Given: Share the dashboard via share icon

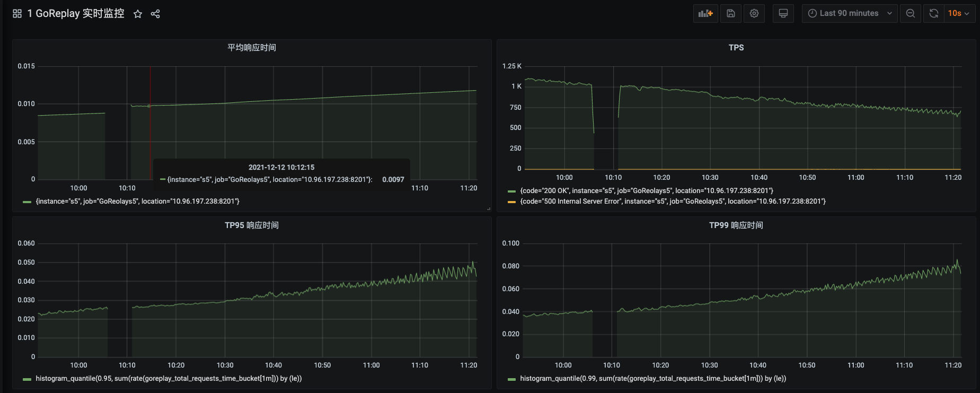Looking at the screenshot, I should (x=155, y=14).
